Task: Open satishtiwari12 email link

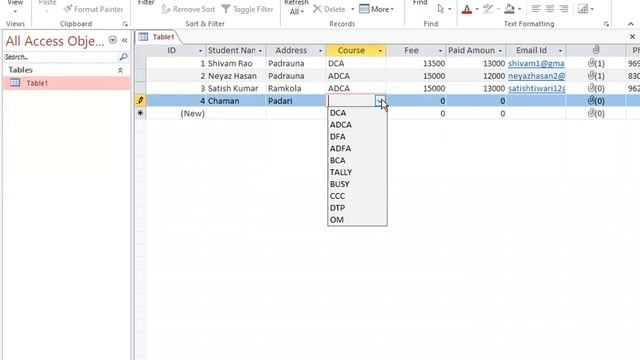Action: pos(536,88)
